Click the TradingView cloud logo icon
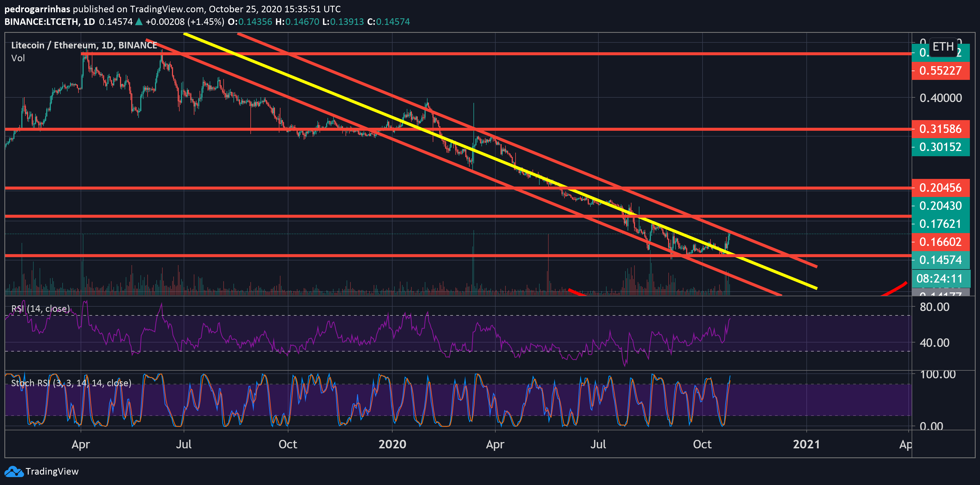Screen dimensions: 980x485 coord(14,472)
